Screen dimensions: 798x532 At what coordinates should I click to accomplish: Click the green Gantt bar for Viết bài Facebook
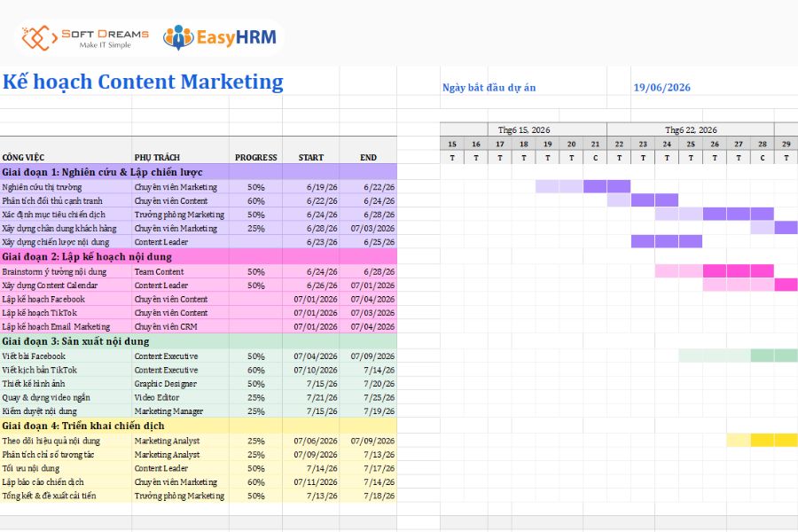tap(738, 356)
